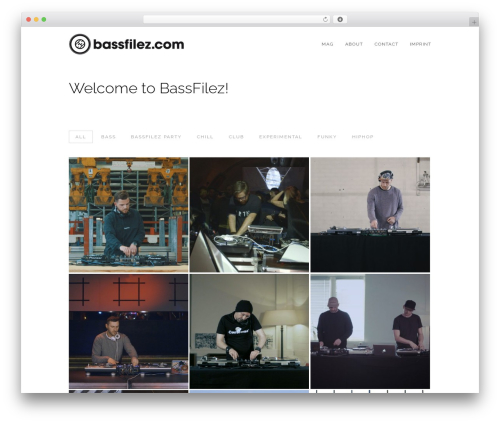Open the CONTACT page link
Screen dimensions: 500x423
coord(386,44)
